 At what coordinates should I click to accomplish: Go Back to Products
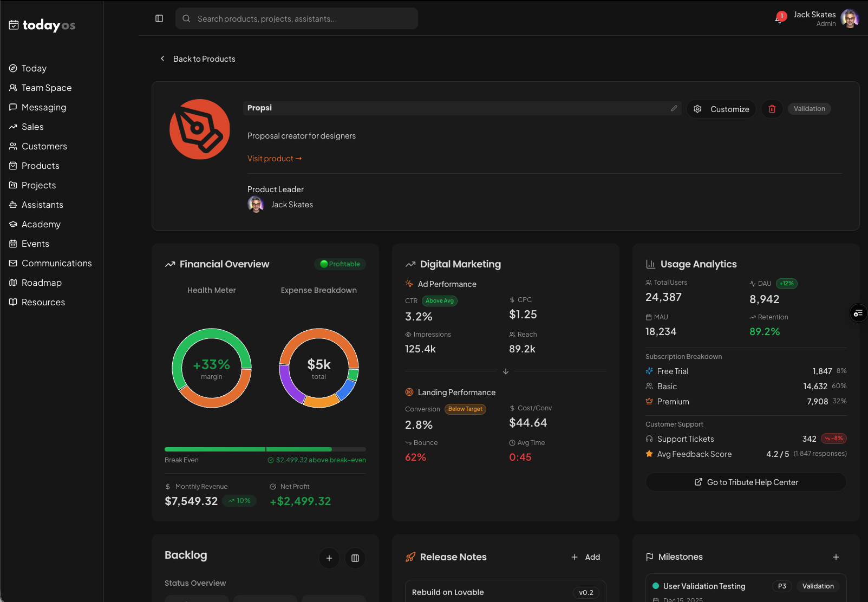(x=198, y=58)
